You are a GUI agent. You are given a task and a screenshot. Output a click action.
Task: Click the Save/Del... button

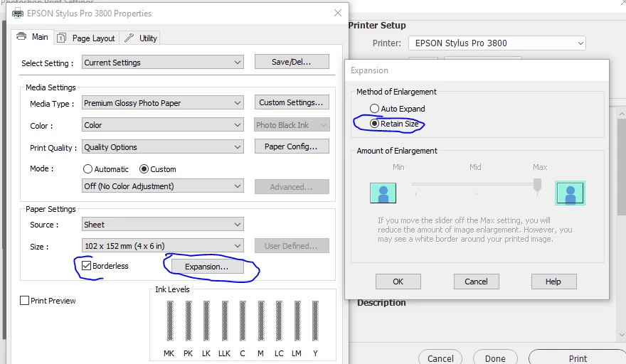click(x=292, y=62)
